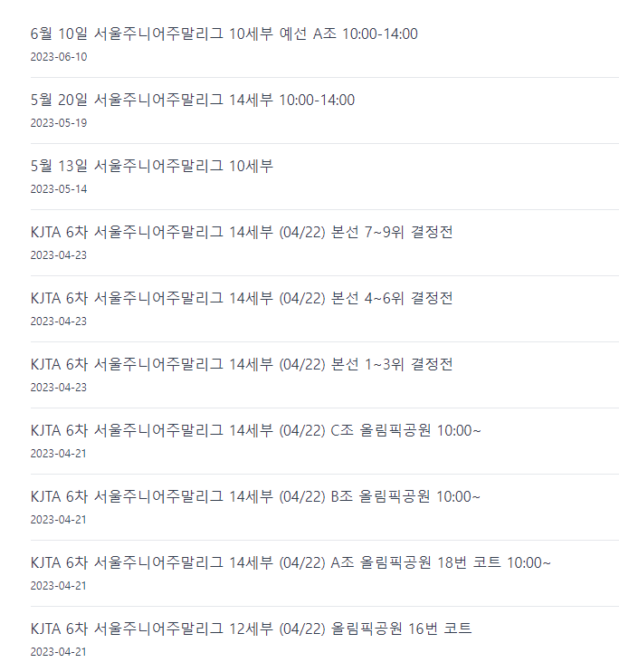
Task: Open the 12세부 올림픽공원 16번 코트 post
Action: 251,629
